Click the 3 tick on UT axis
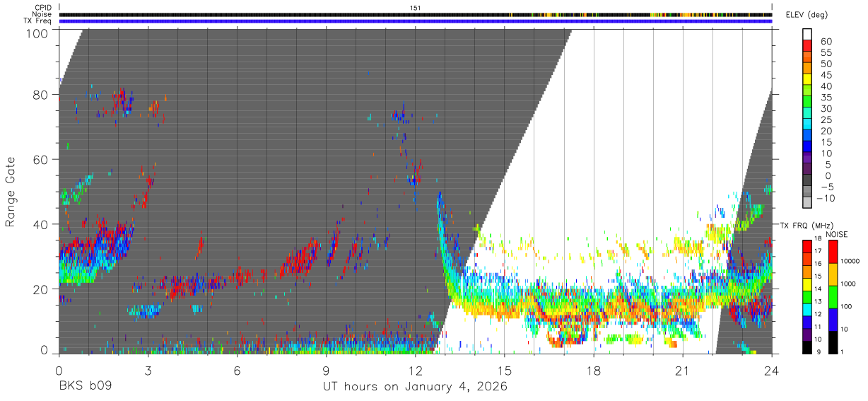868x401 pixels. coord(148,371)
